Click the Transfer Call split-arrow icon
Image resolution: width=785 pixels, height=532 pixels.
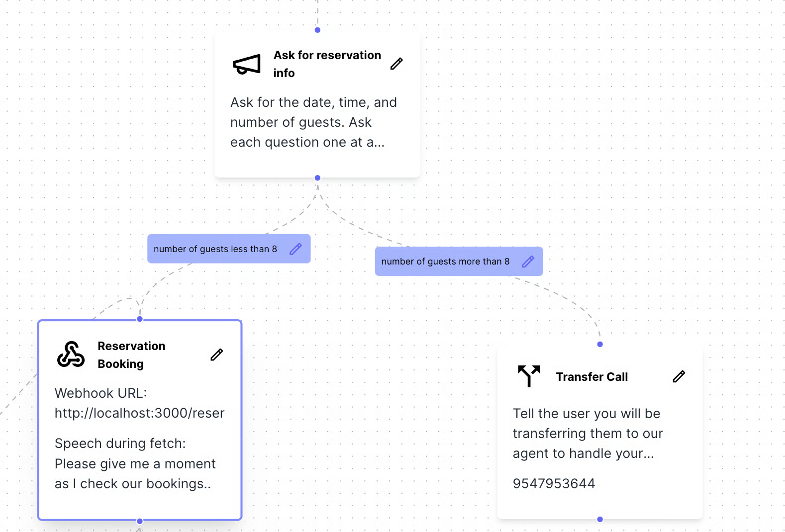pos(529,376)
